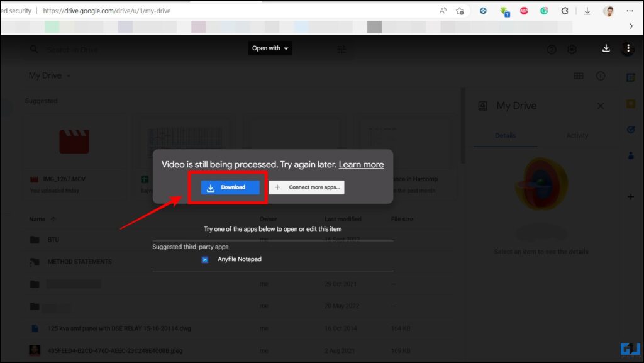Click the browser address bar URL
The image size is (644, 363).
tap(107, 11)
